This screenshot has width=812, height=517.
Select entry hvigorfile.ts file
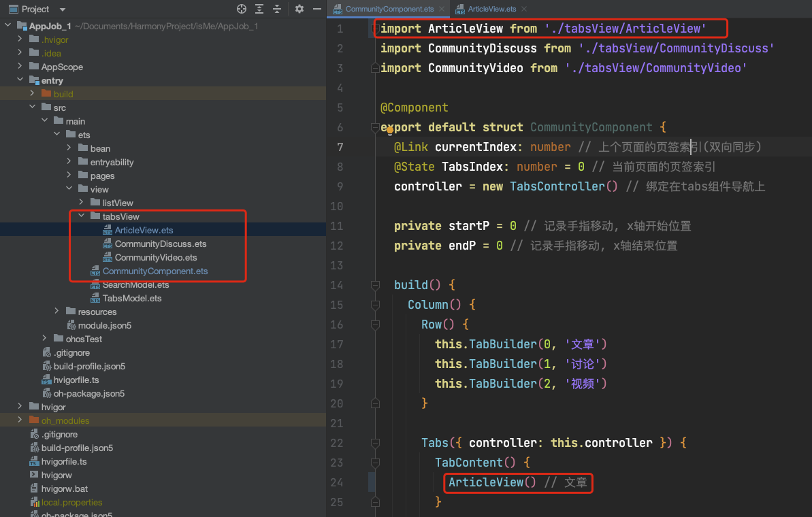click(x=76, y=380)
